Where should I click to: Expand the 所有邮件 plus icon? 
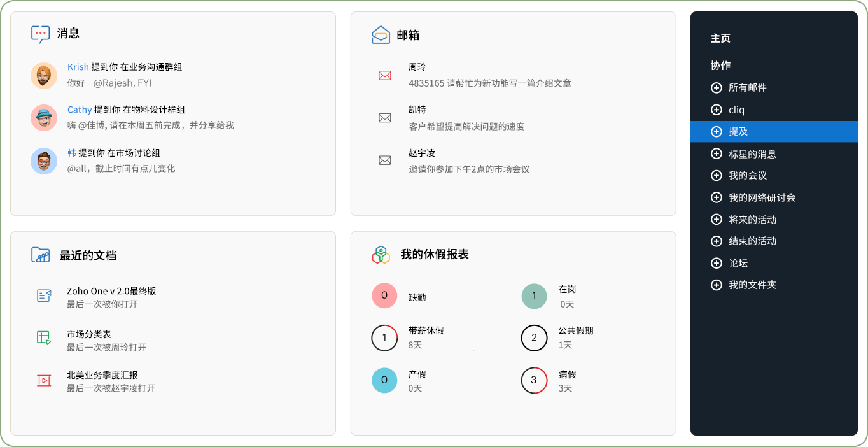pos(717,88)
